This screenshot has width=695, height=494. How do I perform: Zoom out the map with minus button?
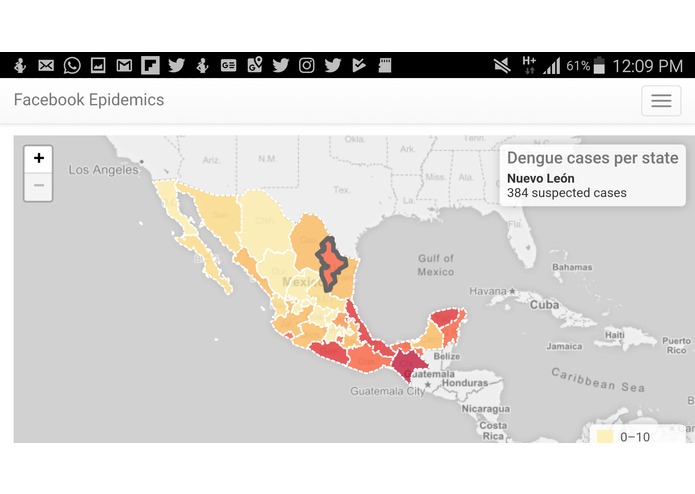(39, 187)
